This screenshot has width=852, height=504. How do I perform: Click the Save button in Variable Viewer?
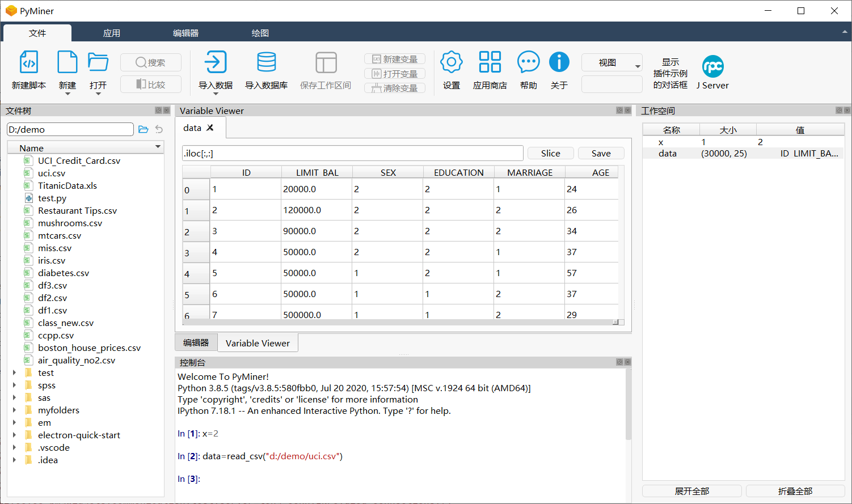click(x=601, y=153)
